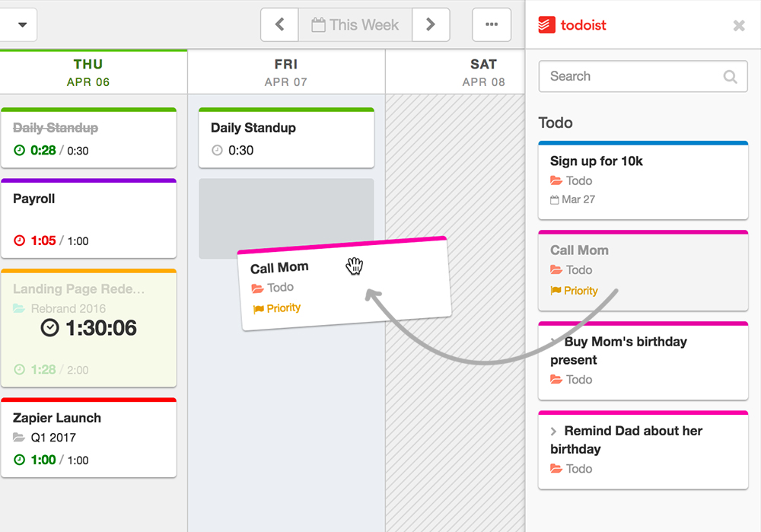The width and height of the screenshot is (761, 532).
Task: Jump to This Week
Action: 355,25
